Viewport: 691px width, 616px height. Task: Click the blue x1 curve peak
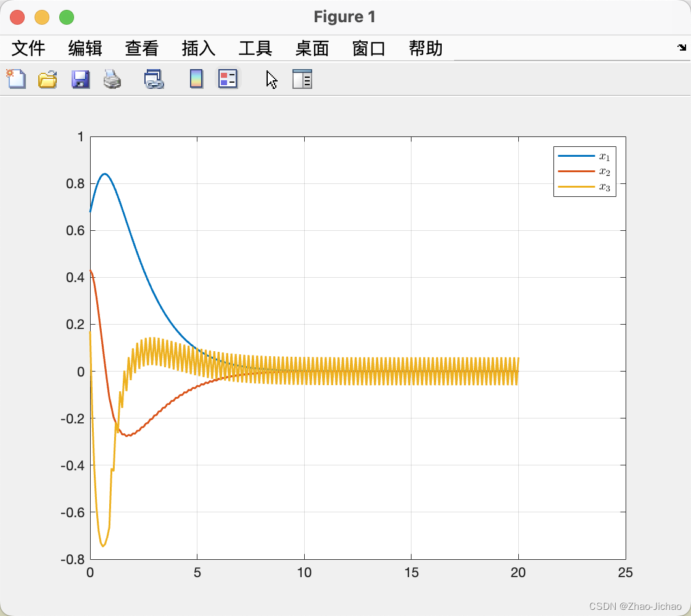click(x=104, y=173)
